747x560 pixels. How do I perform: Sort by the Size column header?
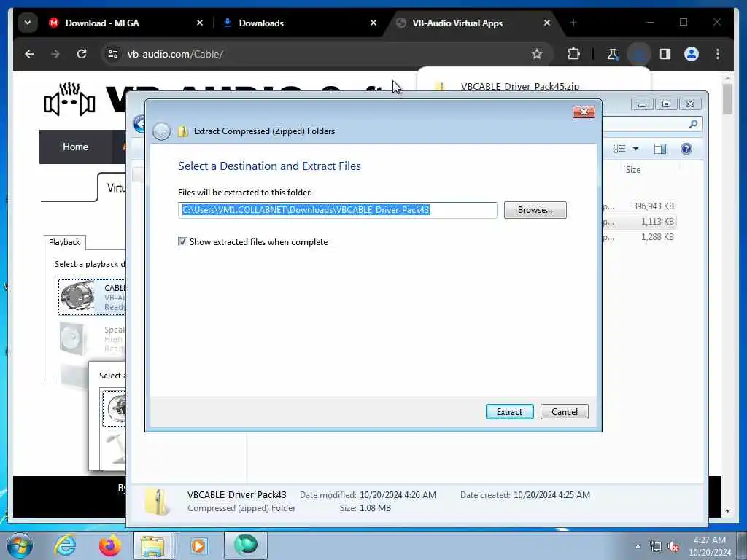632,169
